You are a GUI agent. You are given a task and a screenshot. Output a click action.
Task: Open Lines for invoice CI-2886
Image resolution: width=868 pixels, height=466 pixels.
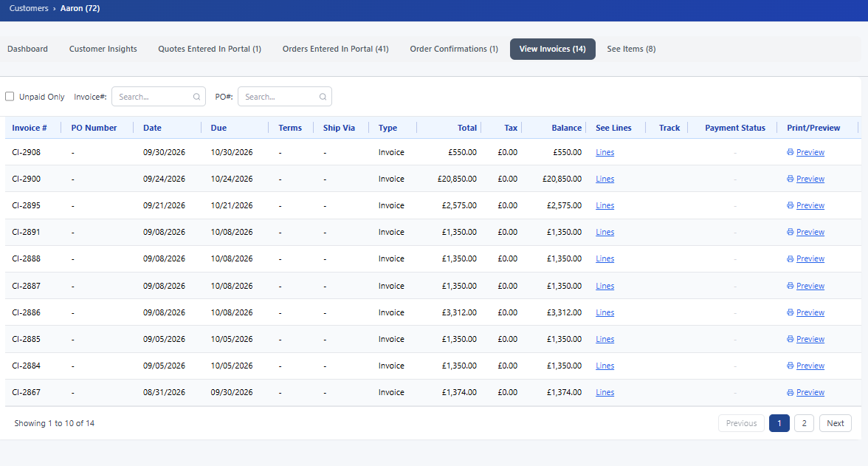pos(605,312)
